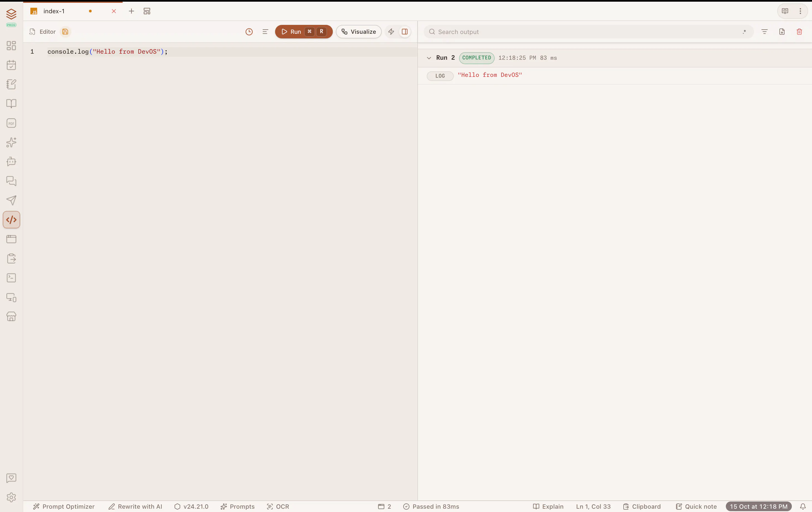Toggle the lightning auto-run button
The height and width of the screenshot is (512, 812).
point(391,32)
